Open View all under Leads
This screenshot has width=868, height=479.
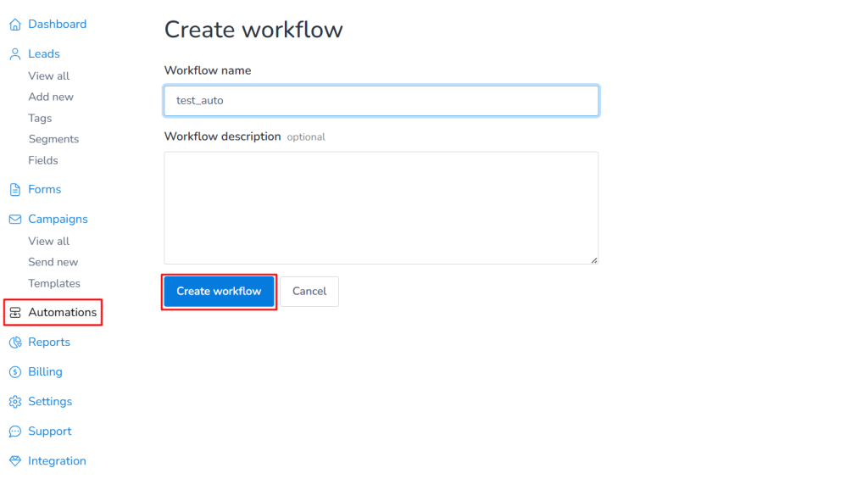[49, 75]
